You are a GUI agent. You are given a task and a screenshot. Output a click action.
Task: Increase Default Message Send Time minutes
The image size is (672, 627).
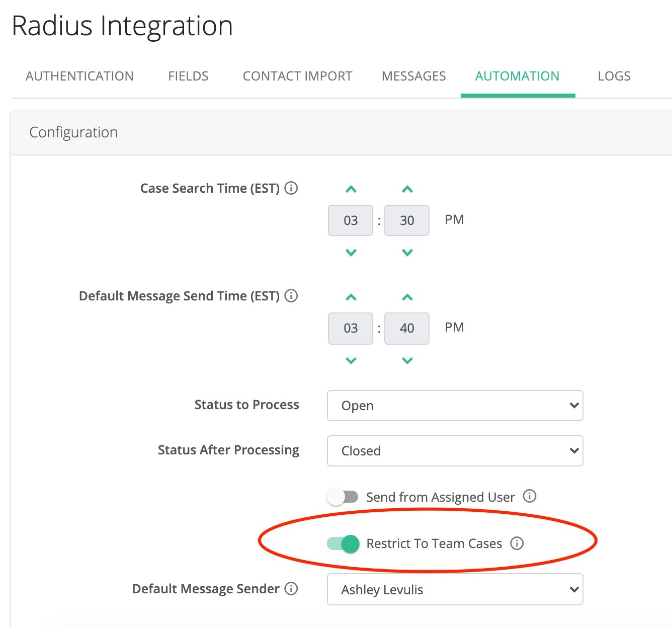point(407,297)
